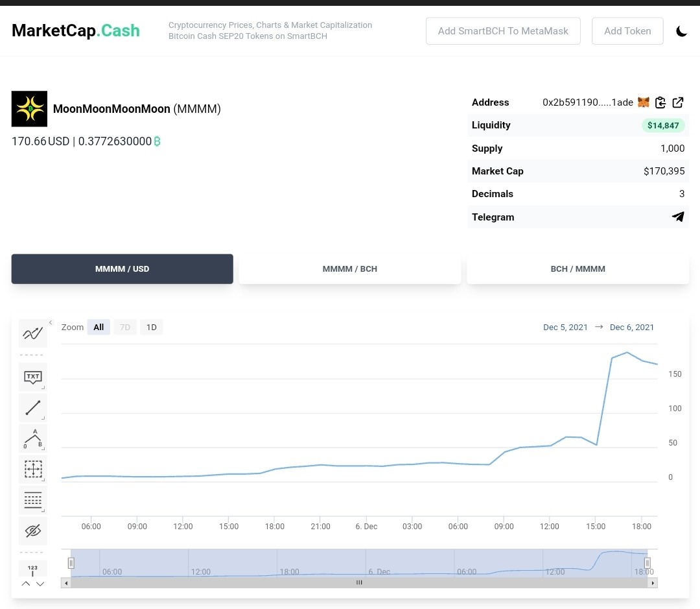This screenshot has height=609, width=700.
Task: Switch to the BCH / MMMM tab
Action: (577, 269)
